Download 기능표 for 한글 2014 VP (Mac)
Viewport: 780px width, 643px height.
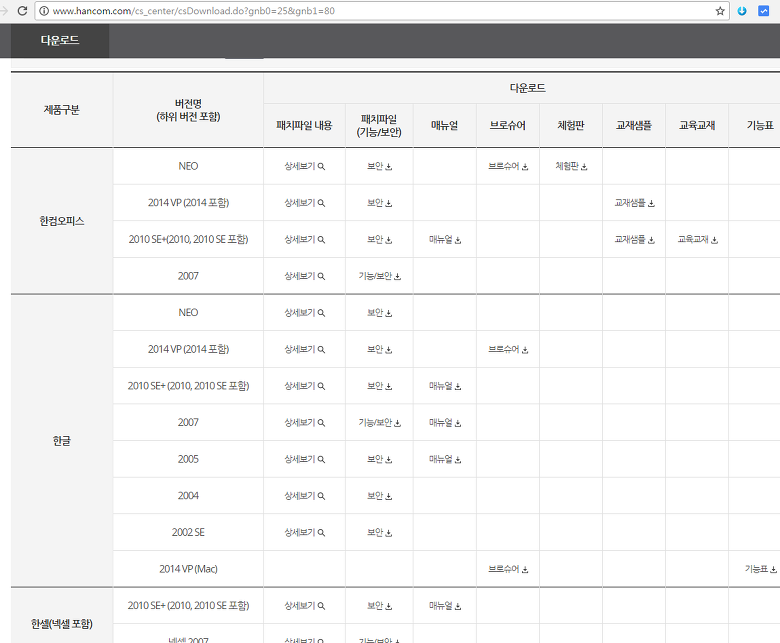[x=760, y=569]
